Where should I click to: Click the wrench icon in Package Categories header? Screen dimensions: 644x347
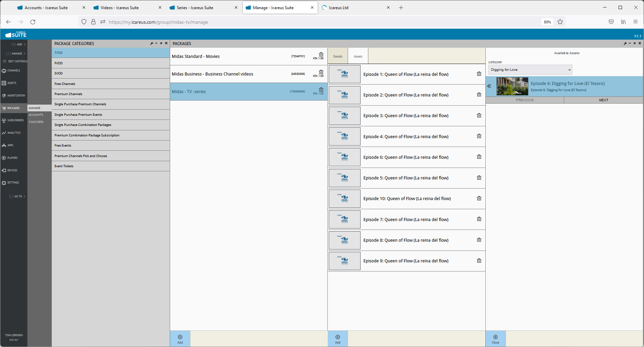coord(152,43)
